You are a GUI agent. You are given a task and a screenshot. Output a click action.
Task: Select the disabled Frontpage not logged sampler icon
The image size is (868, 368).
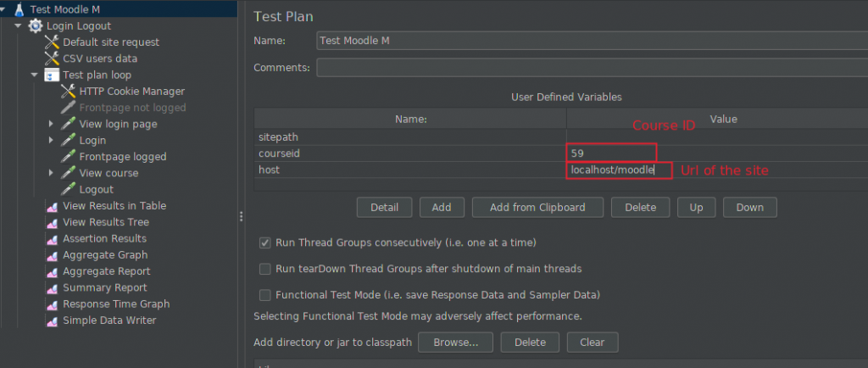[68, 108]
